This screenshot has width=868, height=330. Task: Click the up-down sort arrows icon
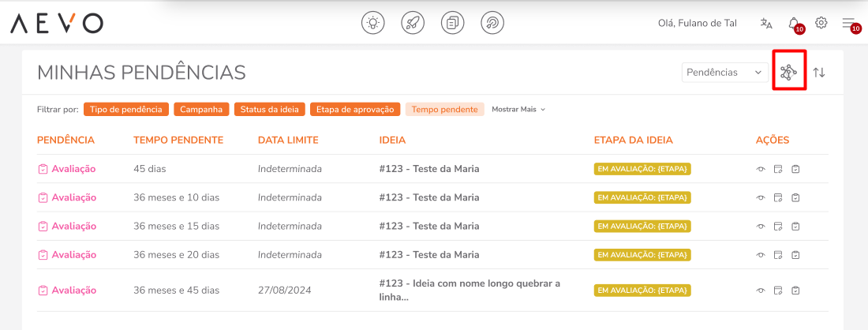pyautogui.click(x=819, y=72)
